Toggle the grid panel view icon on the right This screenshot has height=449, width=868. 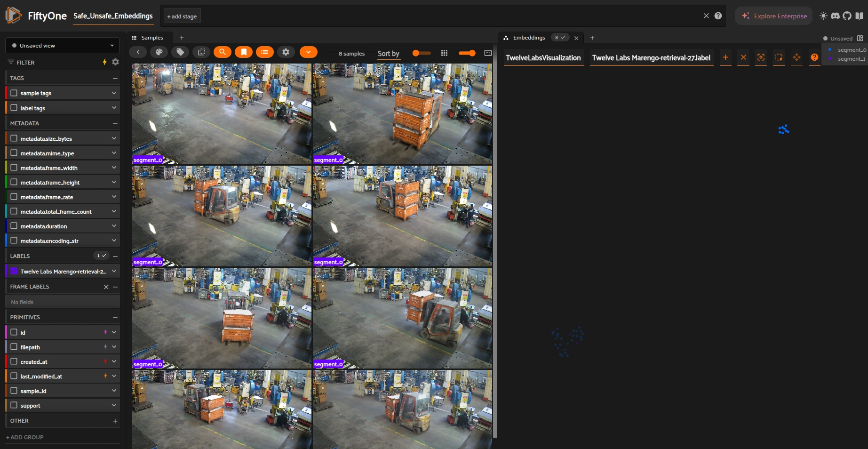[488, 53]
